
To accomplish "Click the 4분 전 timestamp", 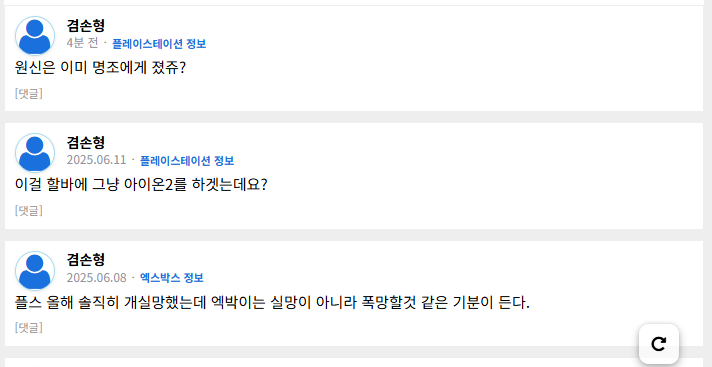I will [x=82, y=43].
